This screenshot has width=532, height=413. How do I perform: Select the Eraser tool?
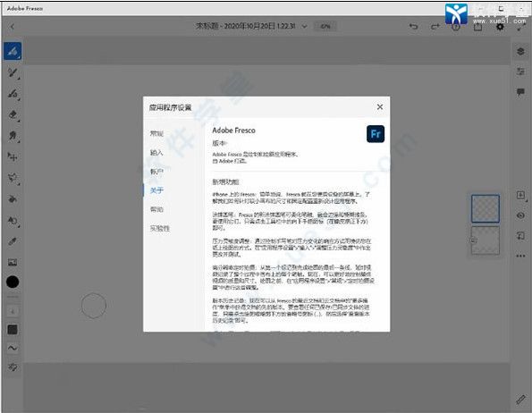[13, 114]
